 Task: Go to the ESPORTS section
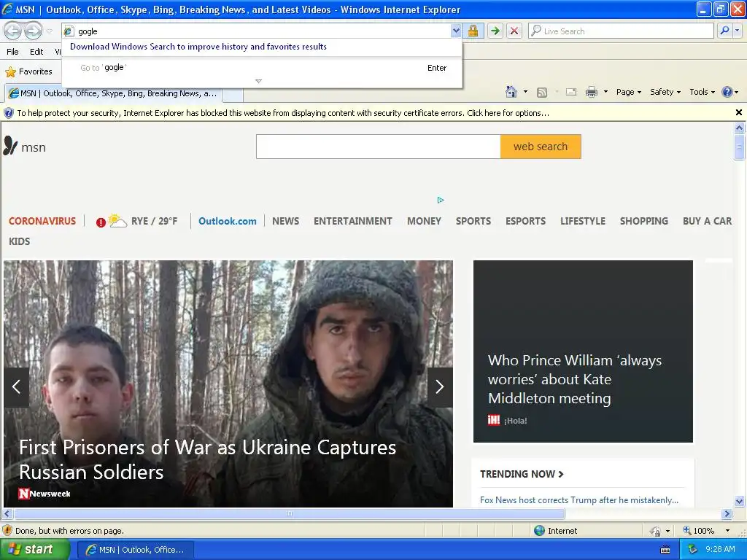point(525,221)
